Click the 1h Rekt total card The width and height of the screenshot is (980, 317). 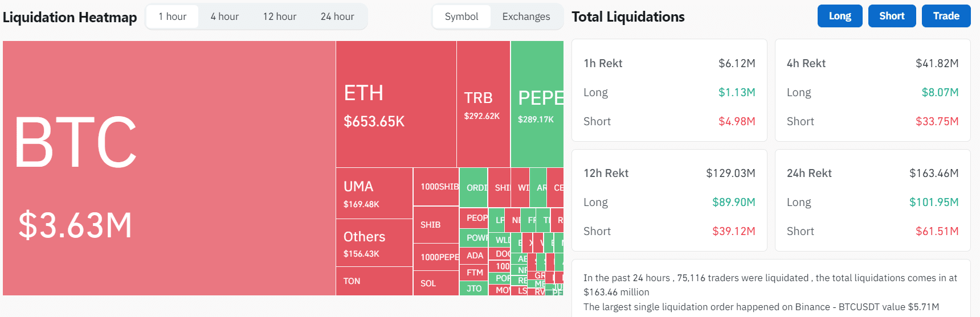pyautogui.click(x=669, y=90)
